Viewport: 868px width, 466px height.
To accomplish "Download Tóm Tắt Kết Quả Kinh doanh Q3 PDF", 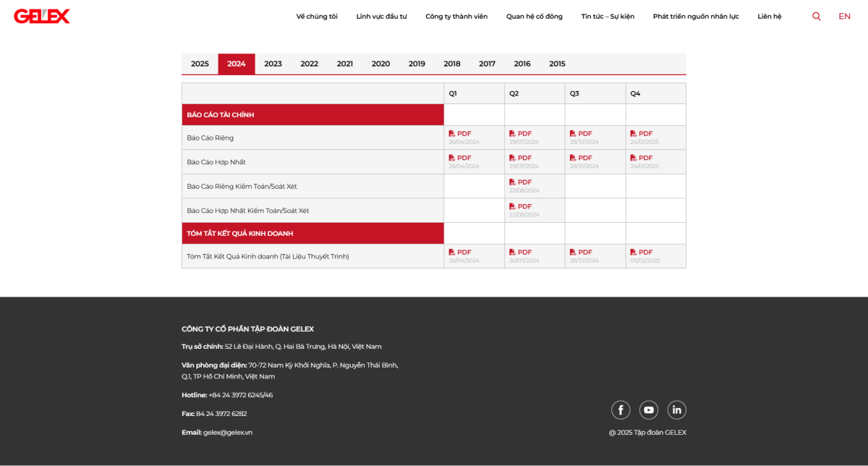I will pyautogui.click(x=581, y=253).
